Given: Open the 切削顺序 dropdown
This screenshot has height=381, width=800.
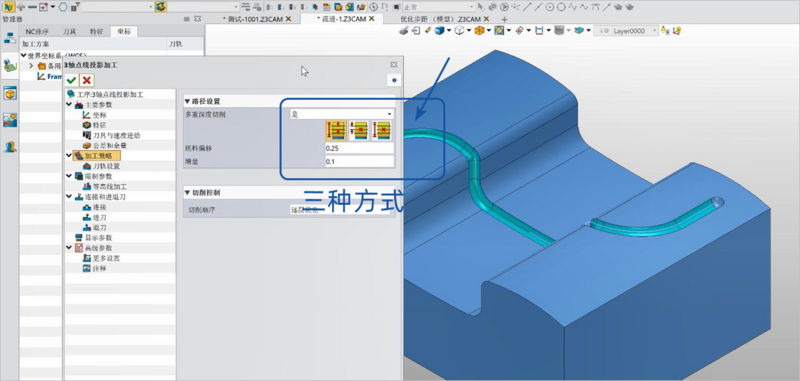Looking at the screenshot, I should click(341, 210).
